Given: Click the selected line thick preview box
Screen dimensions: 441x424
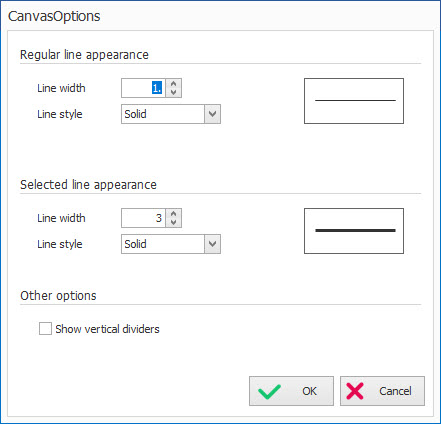Looking at the screenshot, I should [354, 231].
